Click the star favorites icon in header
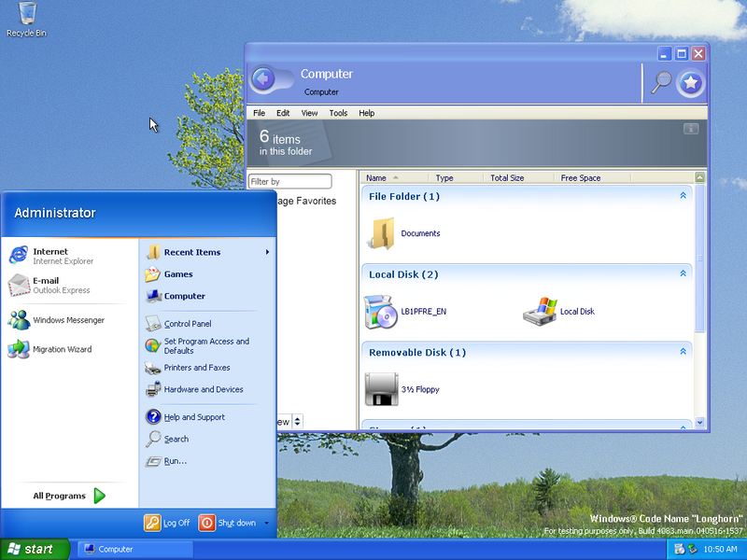Screen dimensions: 747x560 [x=690, y=83]
